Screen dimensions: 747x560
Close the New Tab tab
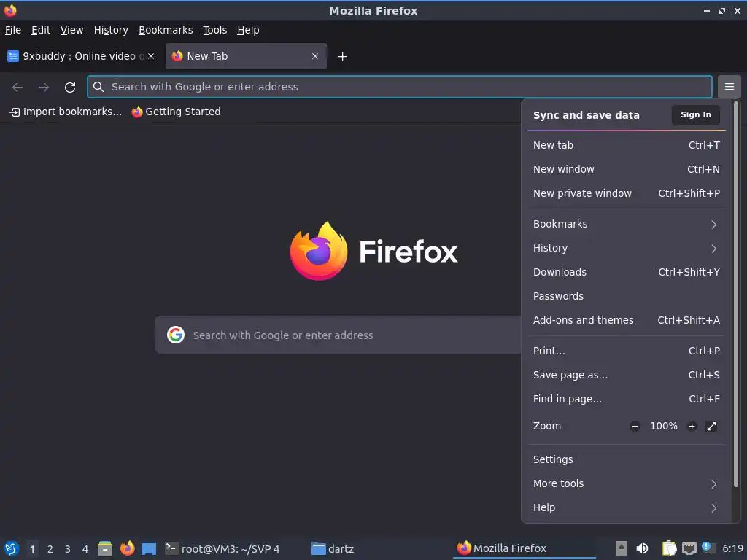(315, 56)
